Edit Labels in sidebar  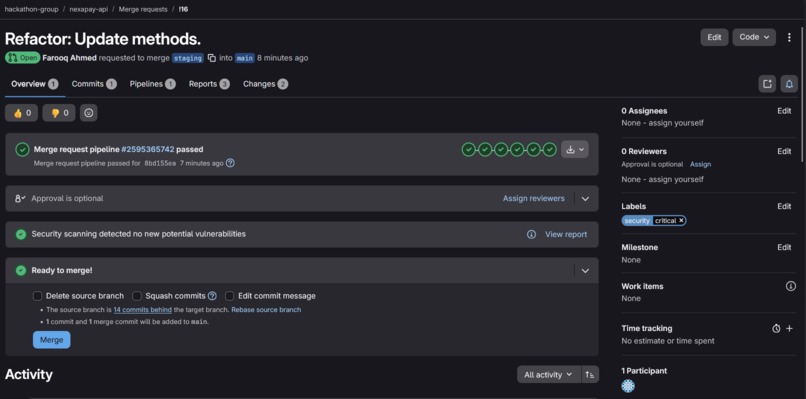(x=784, y=206)
